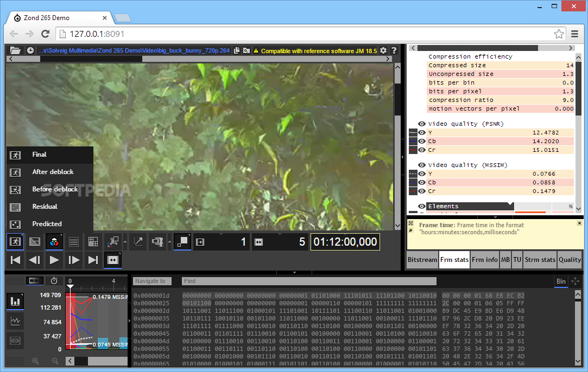Choose Final from the picture mode menu
The image size is (588, 372).
(50, 155)
